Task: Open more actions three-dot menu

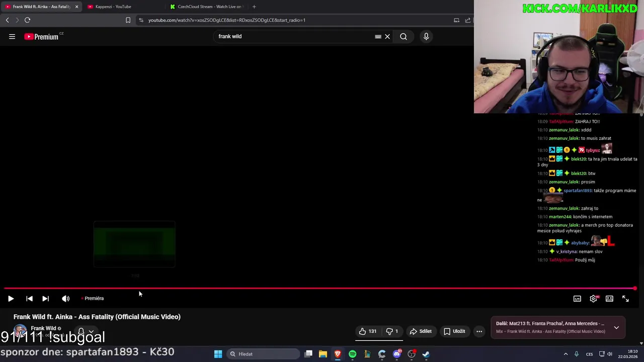Action: (479, 331)
